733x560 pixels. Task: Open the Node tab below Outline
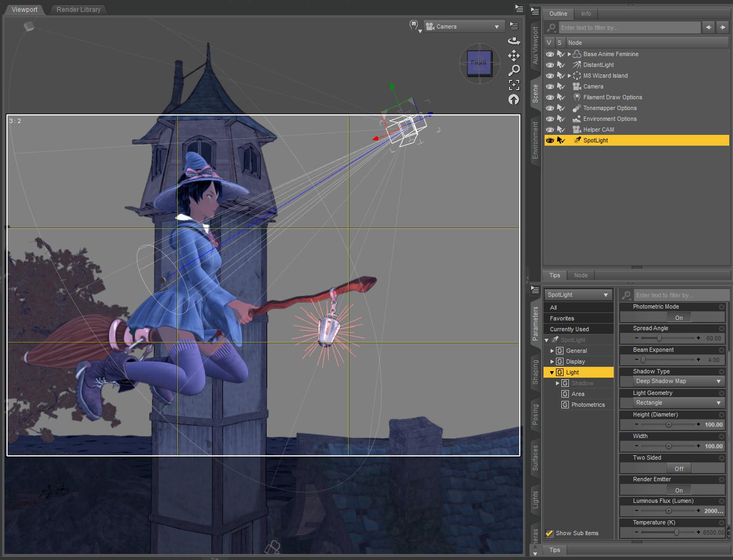[581, 275]
